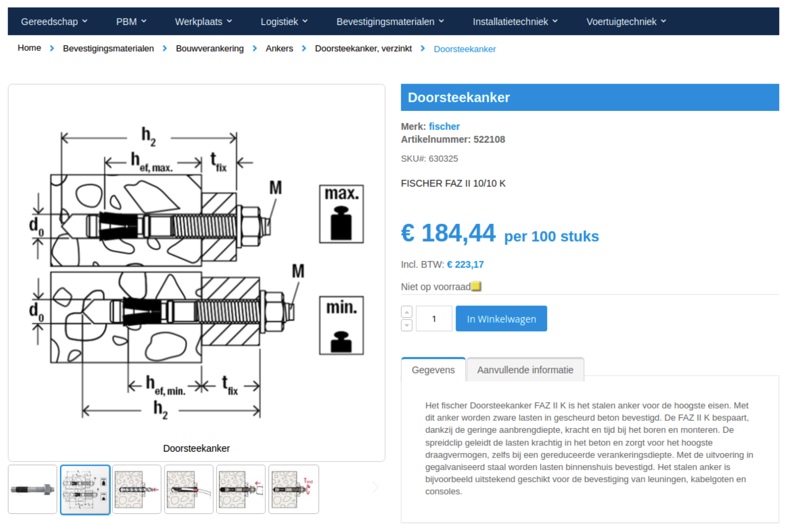Expand the Logistiek menu
The width and height of the screenshot is (788, 532).
(284, 22)
